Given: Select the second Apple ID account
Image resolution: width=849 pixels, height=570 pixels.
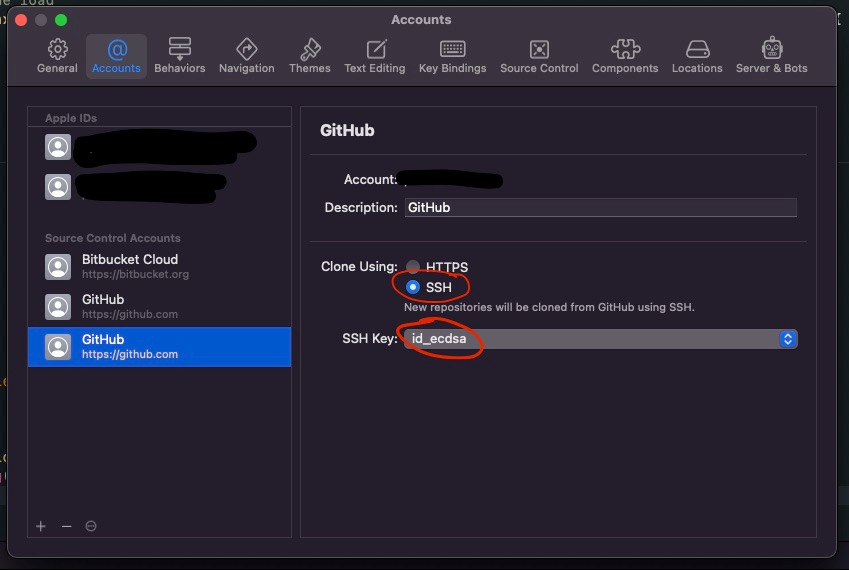Looking at the screenshot, I should tap(159, 187).
